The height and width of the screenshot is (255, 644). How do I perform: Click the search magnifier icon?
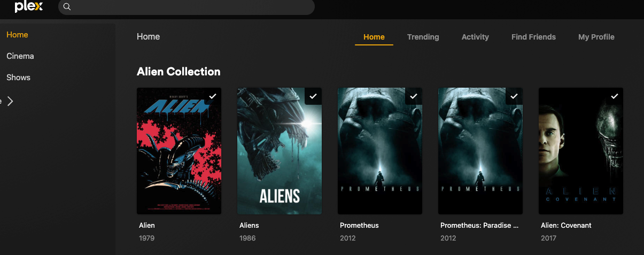coord(67,7)
